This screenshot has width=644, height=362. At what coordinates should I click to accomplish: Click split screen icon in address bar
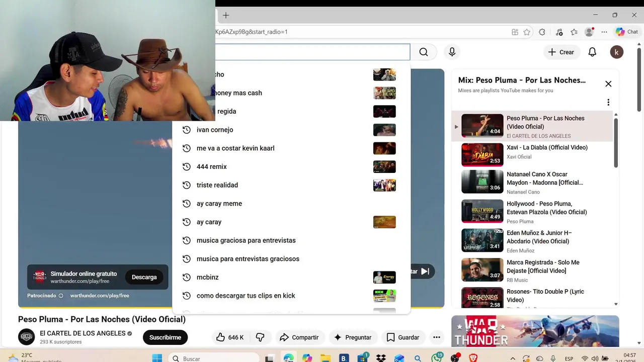point(515,32)
